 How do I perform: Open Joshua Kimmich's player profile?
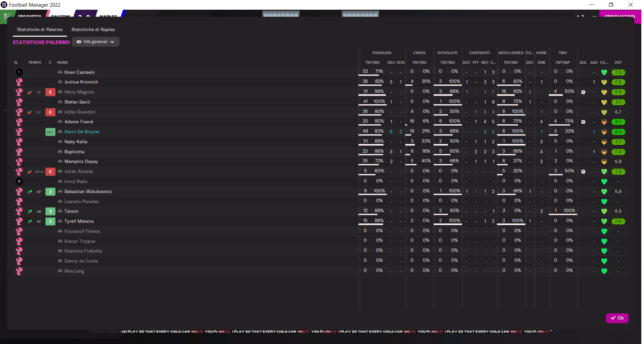point(81,82)
